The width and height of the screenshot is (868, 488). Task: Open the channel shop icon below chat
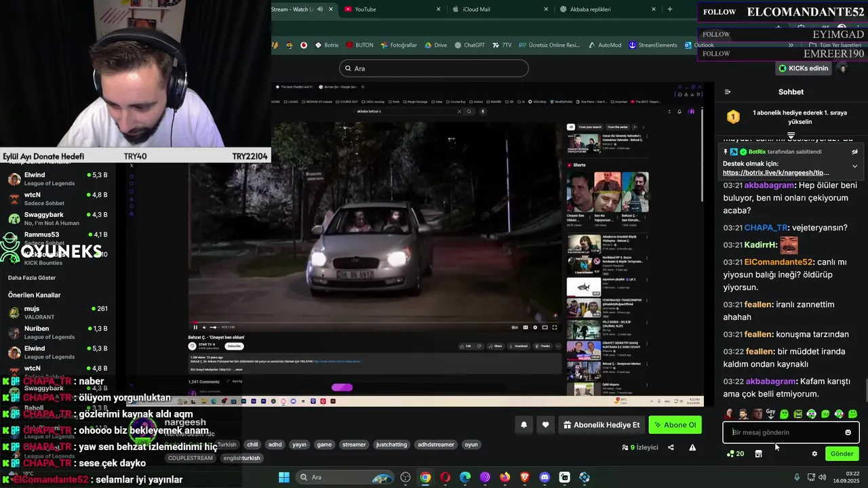758,453
